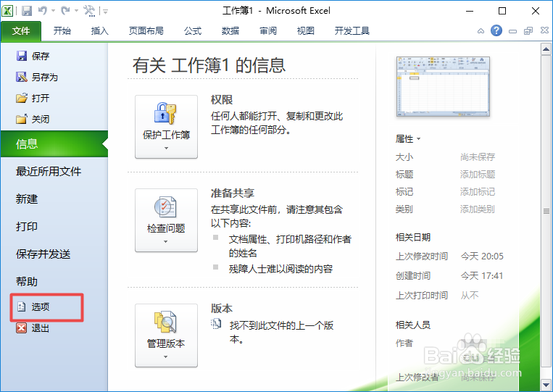Image resolution: width=553 pixels, height=392 pixels.
Task: Click the 尚未保存 size value
Action: 477,157
